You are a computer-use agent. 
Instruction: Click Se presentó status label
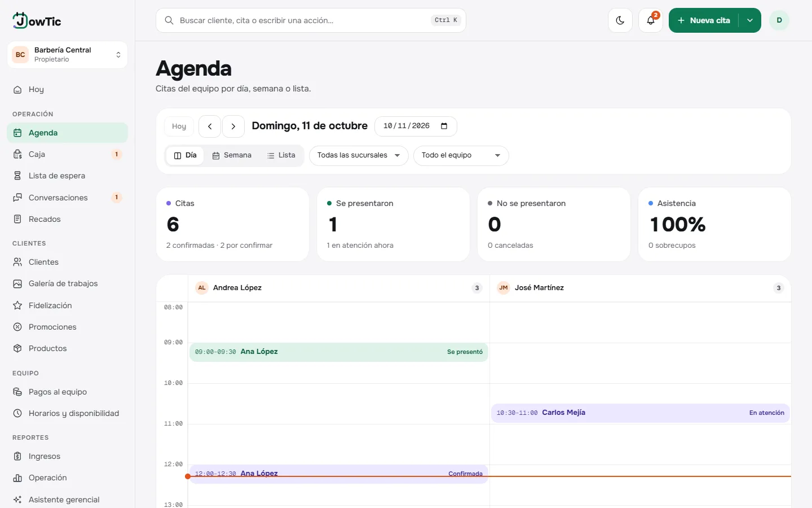click(x=465, y=352)
